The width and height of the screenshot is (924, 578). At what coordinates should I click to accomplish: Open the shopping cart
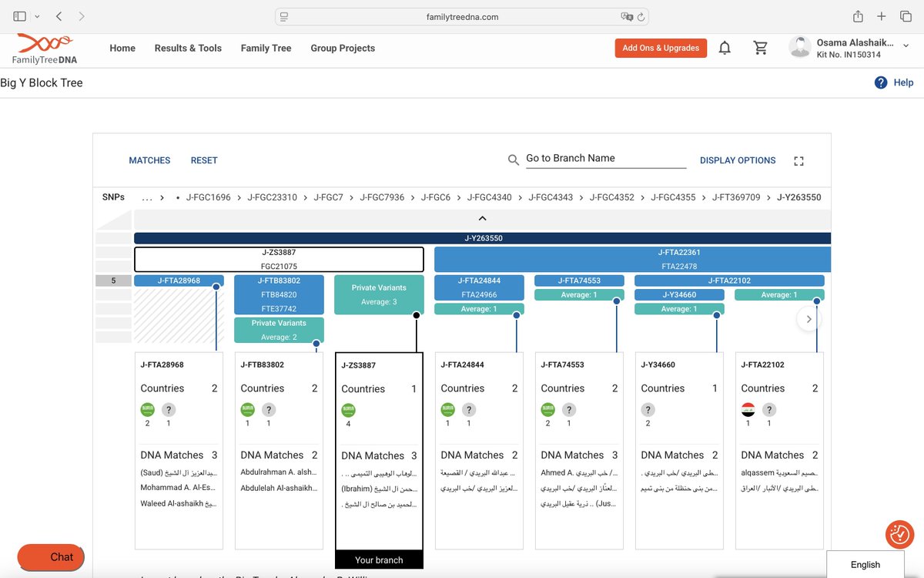(x=761, y=48)
